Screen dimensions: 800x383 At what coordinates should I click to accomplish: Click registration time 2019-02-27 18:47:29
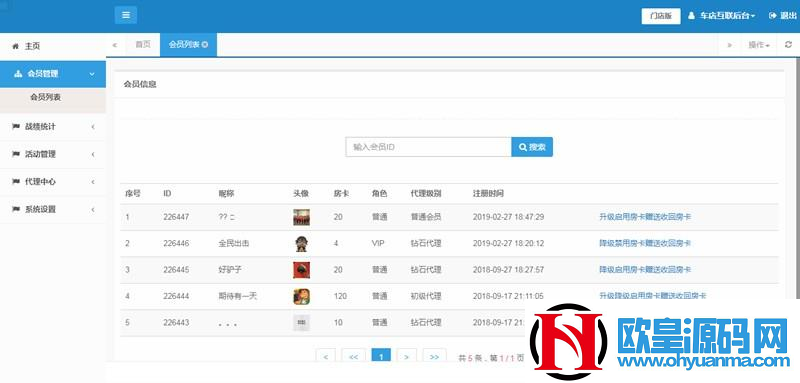coord(508,217)
